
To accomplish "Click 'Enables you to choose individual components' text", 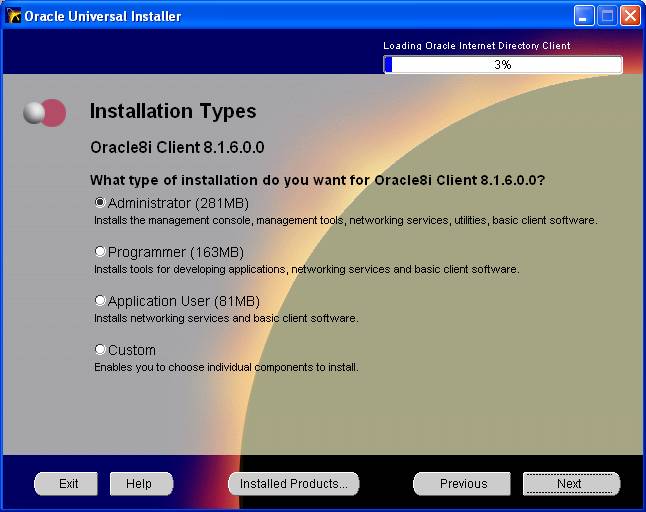I will tap(226, 367).
